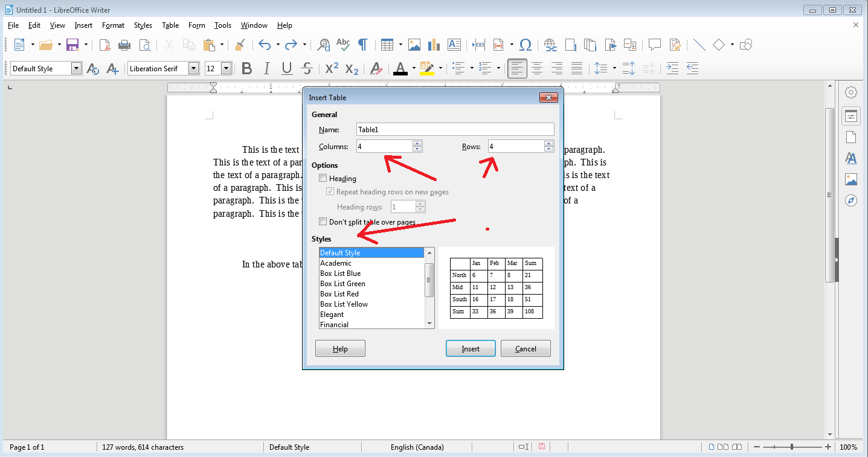Click the Insert Image toolbar icon
The height and width of the screenshot is (457, 868).
tap(414, 45)
